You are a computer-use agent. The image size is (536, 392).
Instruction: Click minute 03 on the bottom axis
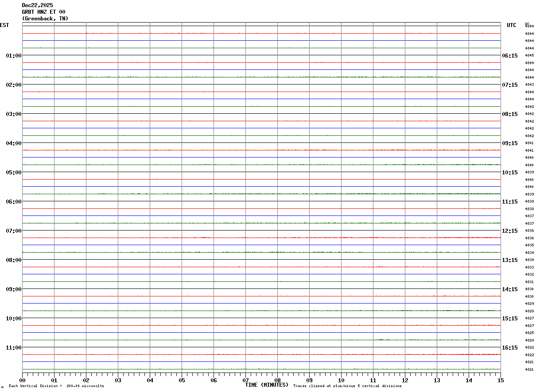click(118, 380)
